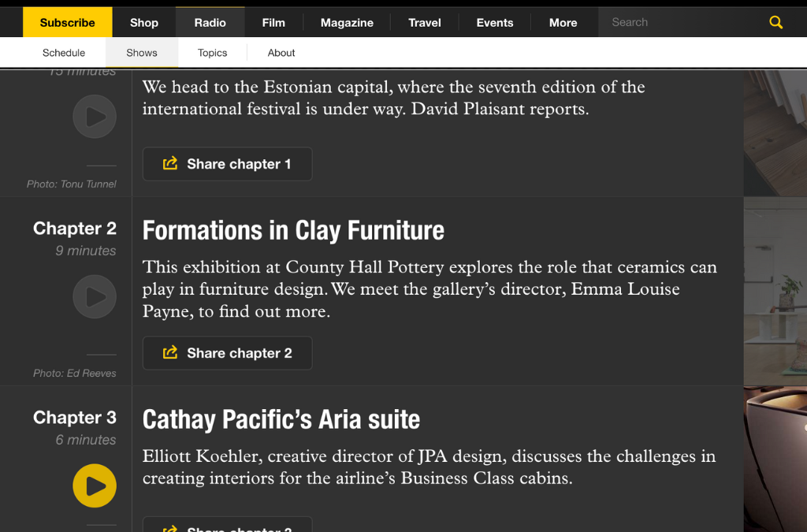Viewport: 807px width, 532px height.
Task: Click the 'Photo: Ed Reeves' credit
Action: [75, 373]
